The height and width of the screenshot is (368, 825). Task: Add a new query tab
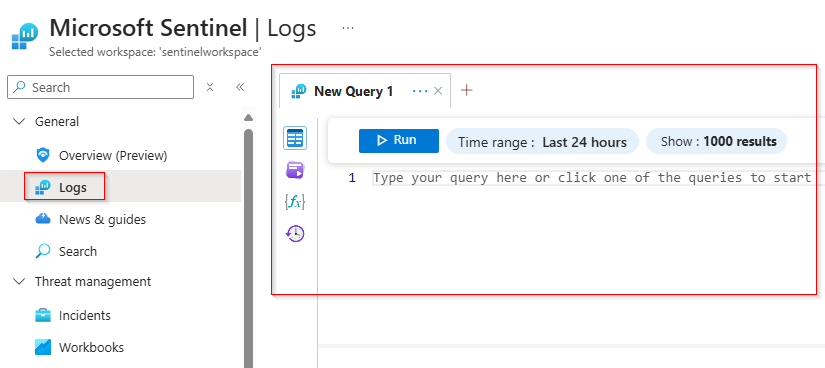point(466,91)
